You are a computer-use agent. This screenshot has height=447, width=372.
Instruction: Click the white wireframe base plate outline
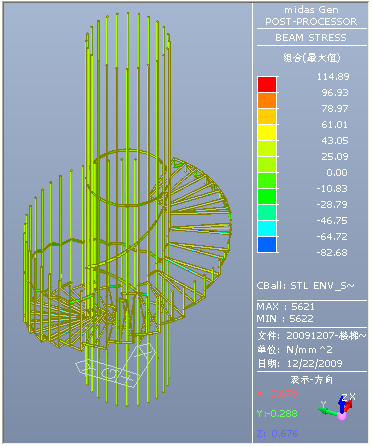click(116, 366)
